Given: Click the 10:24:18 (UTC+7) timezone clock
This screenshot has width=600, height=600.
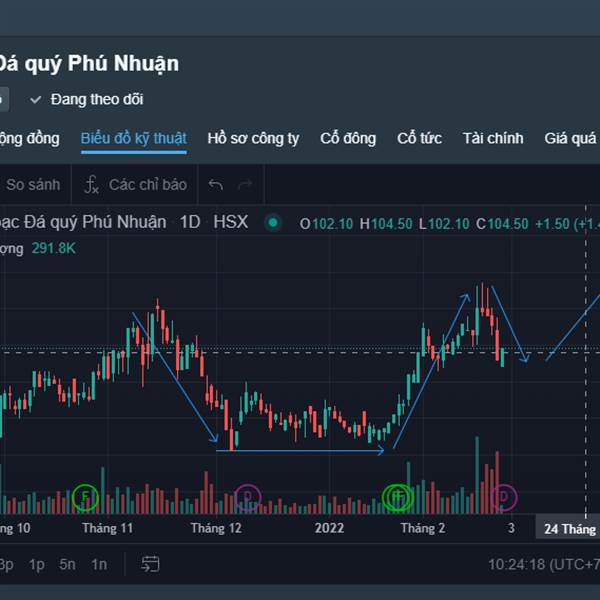Looking at the screenshot, I should (x=544, y=564).
